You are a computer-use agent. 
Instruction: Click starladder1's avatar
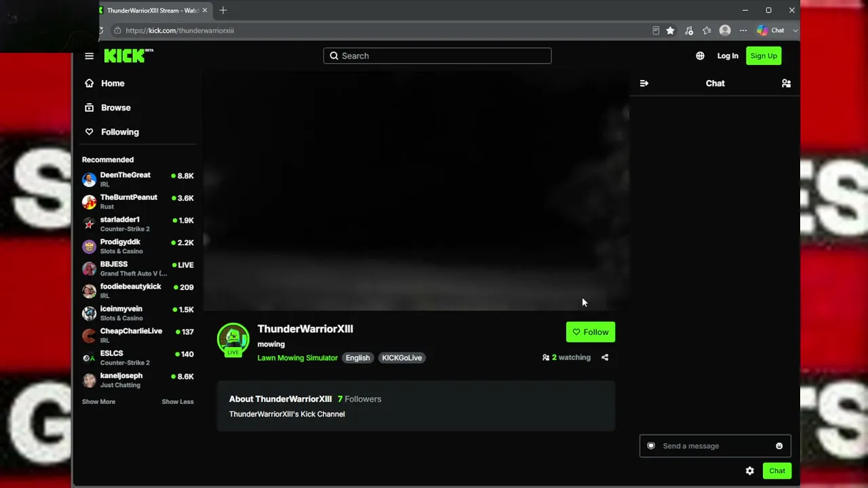coord(89,224)
